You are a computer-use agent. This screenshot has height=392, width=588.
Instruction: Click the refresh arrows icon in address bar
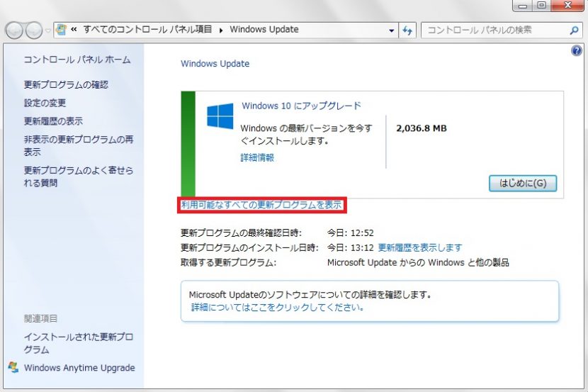point(407,30)
